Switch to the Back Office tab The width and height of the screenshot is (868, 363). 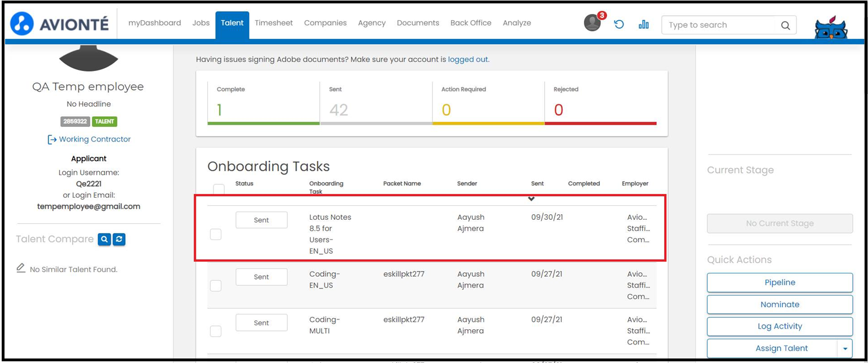[x=471, y=23]
